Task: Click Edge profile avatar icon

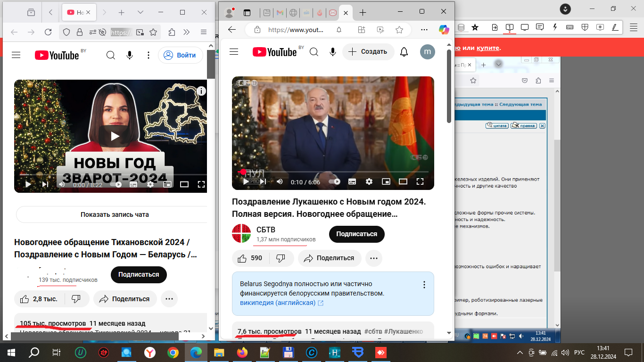Action: [230, 13]
